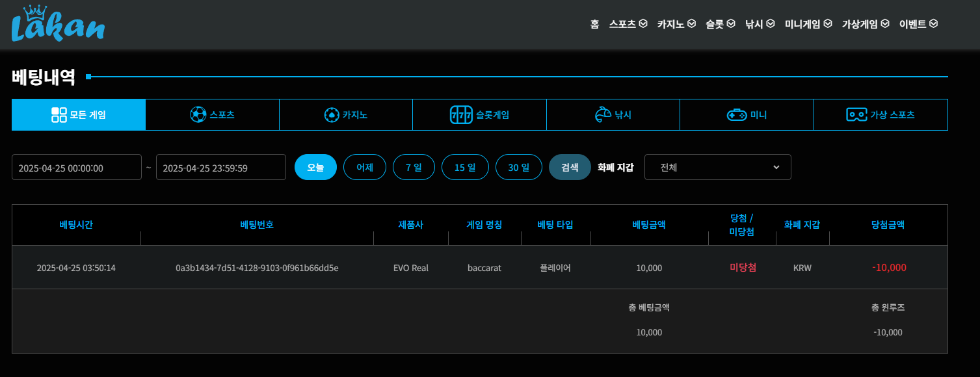The width and height of the screenshot is (980, 377).
Task: Expand the 카지노 top navigation menu
Action: pyautogui.click(x=676, y=24)
